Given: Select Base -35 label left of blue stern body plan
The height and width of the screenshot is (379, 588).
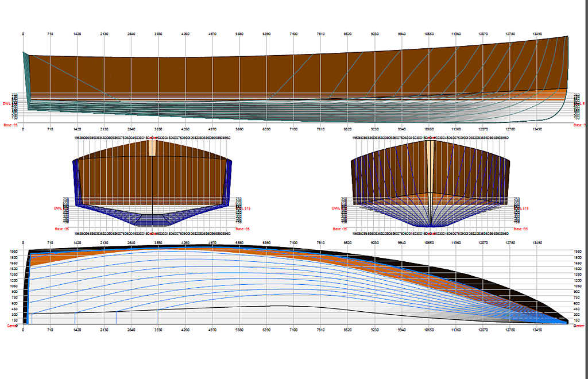Looking at the screenshot, I should tap(62, 229).
